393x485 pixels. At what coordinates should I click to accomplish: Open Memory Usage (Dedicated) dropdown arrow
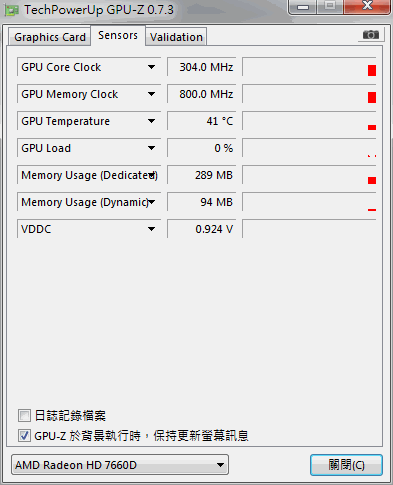151,175
